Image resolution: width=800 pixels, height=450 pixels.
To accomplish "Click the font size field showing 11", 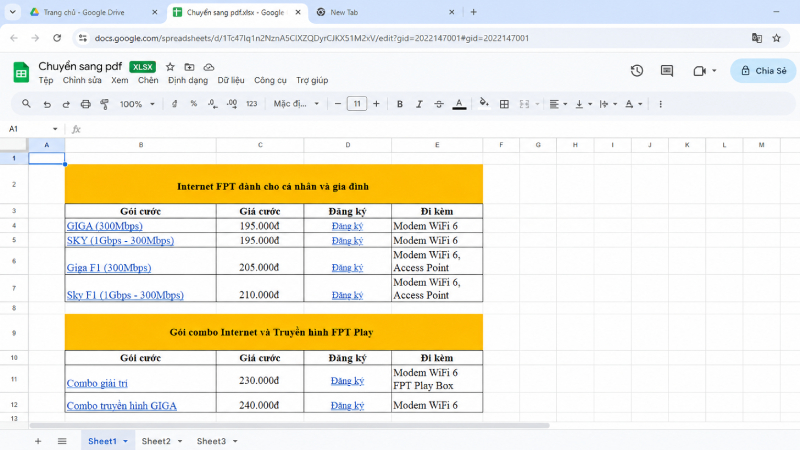I will (357, 104).
